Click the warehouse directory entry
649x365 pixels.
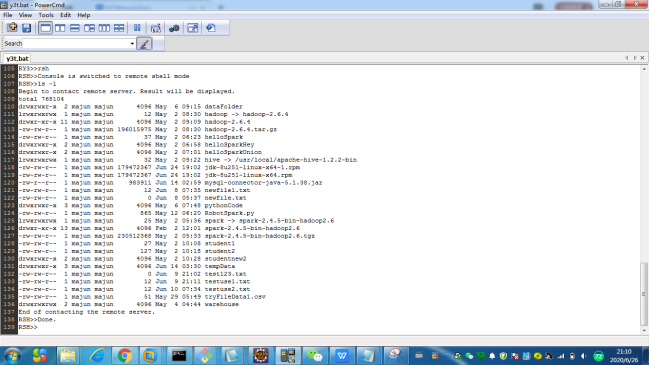point(221,305)
